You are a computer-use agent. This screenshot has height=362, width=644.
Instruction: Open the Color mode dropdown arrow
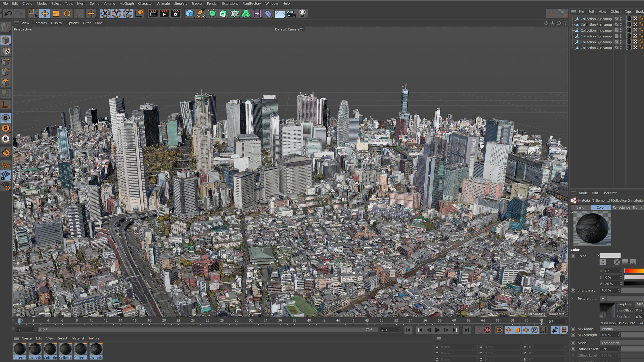point(598,255)
